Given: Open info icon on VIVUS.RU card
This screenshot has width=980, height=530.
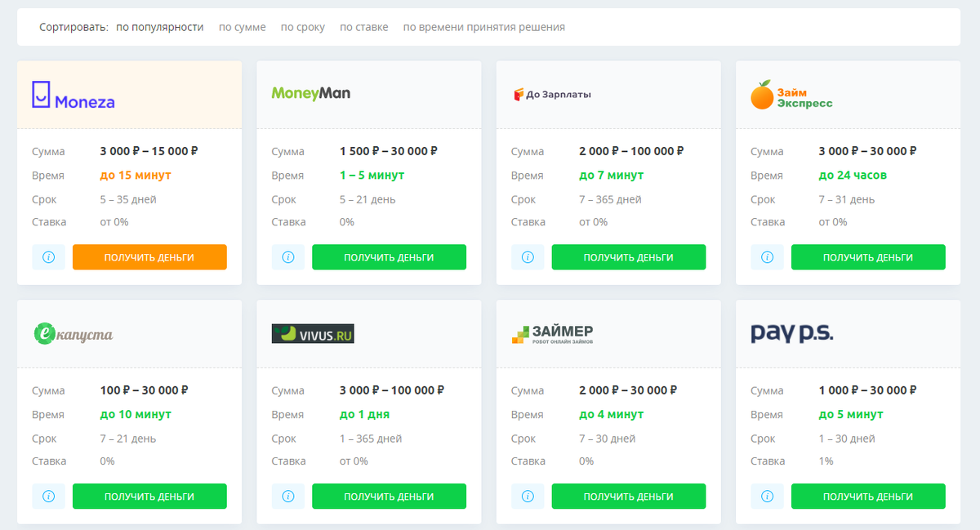Looking at the screenshot, I should (287, 497).
